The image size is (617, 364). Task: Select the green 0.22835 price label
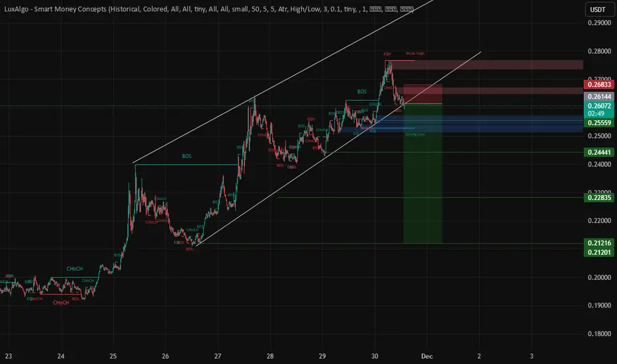[x=599, y=197]
